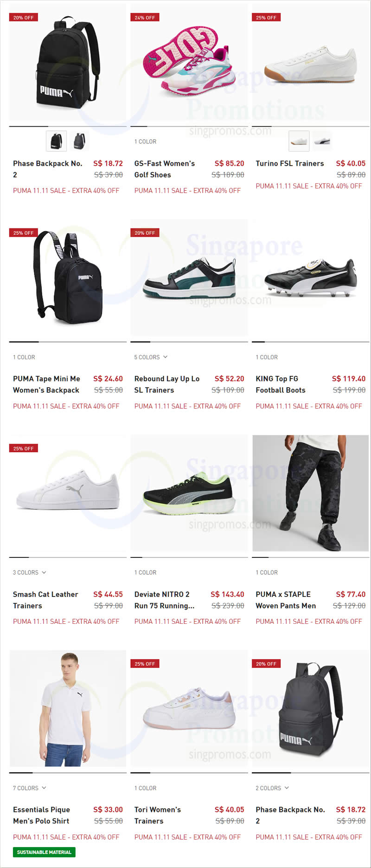Image resolution: width=371 pixels, height=868 pixels.
Task: Expand the 3 Colors dropdown for Smash Cat Leather
Action: (x=29, y=572)
